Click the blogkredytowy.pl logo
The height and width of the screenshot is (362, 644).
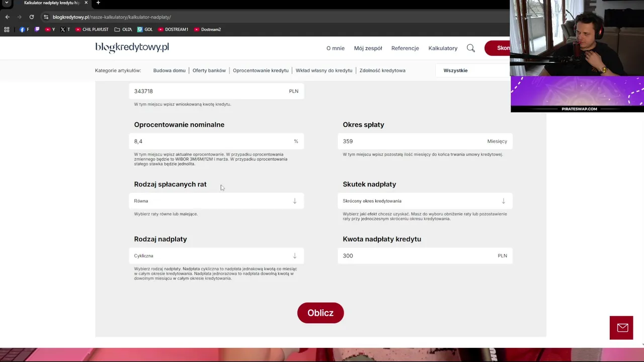pyautogui.click(x=132, y=47)
